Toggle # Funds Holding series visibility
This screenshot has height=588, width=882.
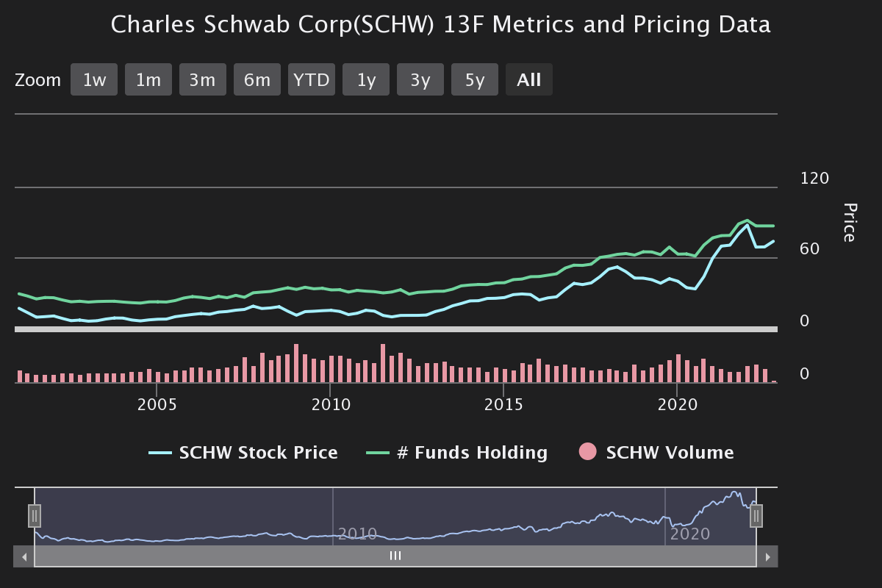coord(472,453)
